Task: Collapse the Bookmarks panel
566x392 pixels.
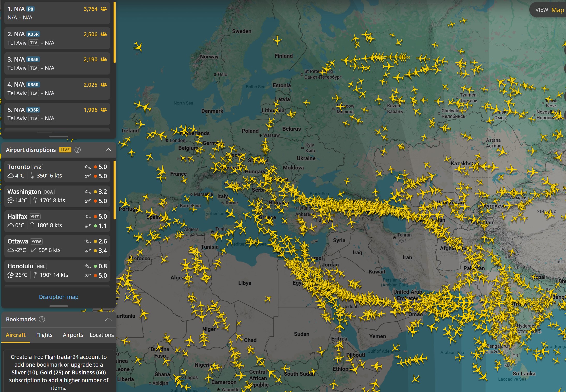Action: click(x=108, y=319)
